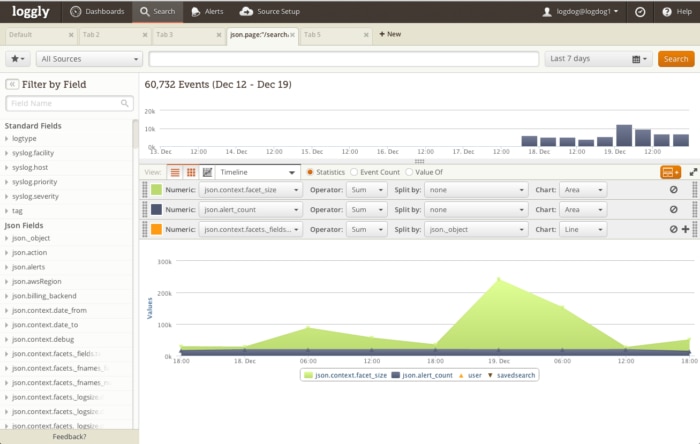Remove the json.alert_count series row
The width and height of the screenshot is (700, 444).
point(673,210)
